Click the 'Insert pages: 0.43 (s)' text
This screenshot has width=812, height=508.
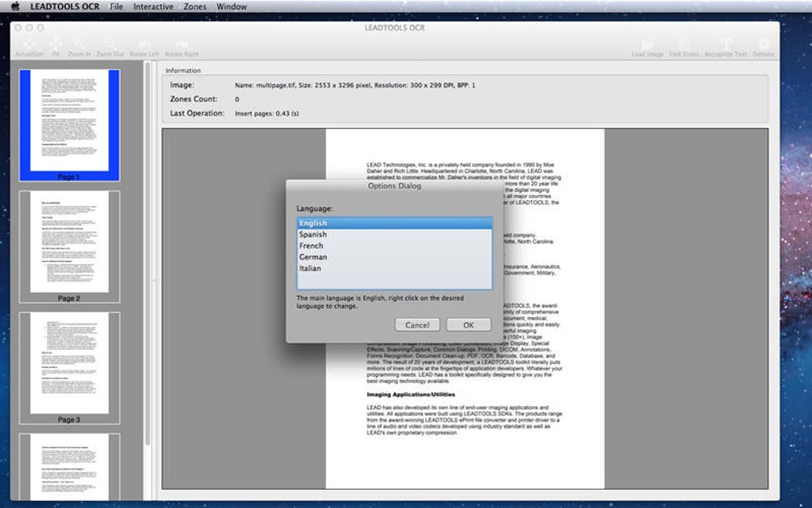coord(267,113)
